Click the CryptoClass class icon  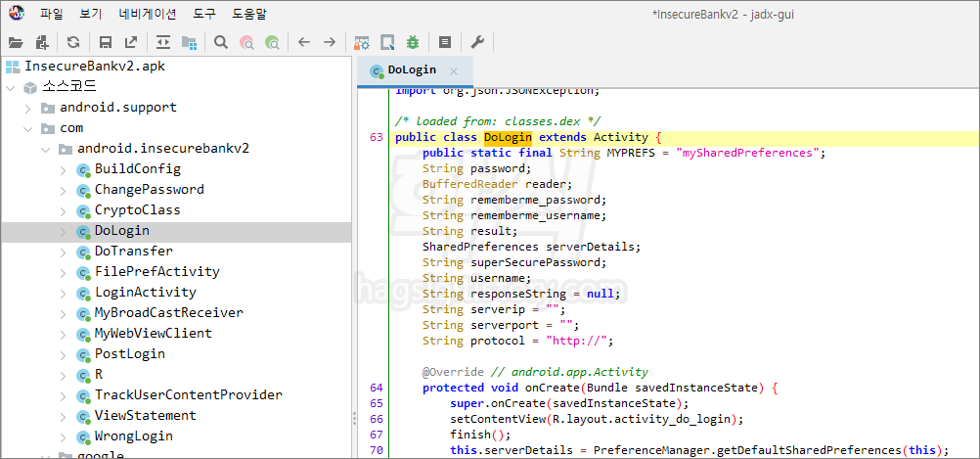[x=83, y=211]
